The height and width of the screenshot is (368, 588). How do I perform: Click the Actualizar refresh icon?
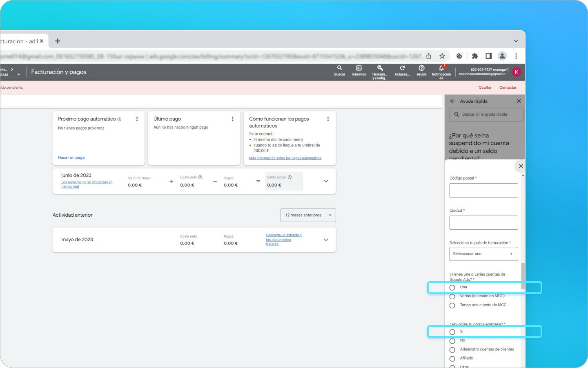click(402, 71)
